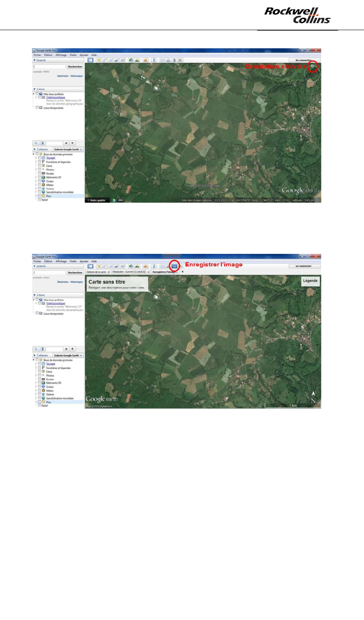Click the Carte sans titre title box

point(117,284)
